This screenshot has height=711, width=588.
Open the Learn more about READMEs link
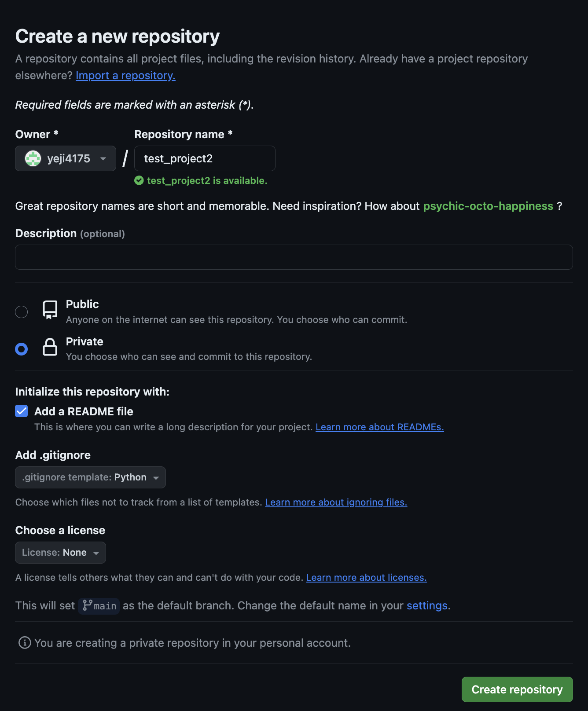pos(379,427)
